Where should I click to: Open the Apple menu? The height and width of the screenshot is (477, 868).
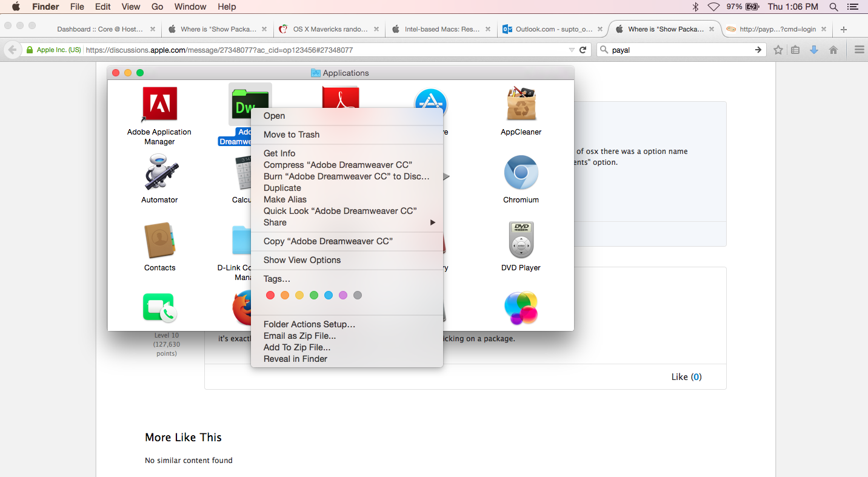pos(16,7)
